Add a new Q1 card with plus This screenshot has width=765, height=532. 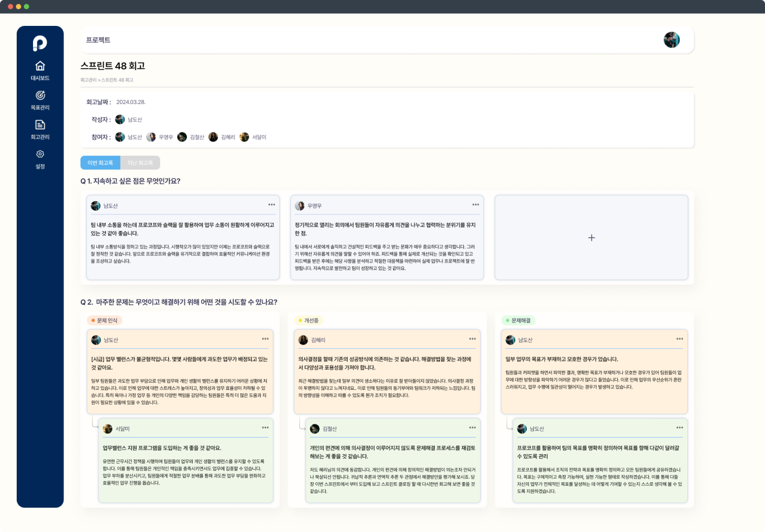(x=591, y=238)
